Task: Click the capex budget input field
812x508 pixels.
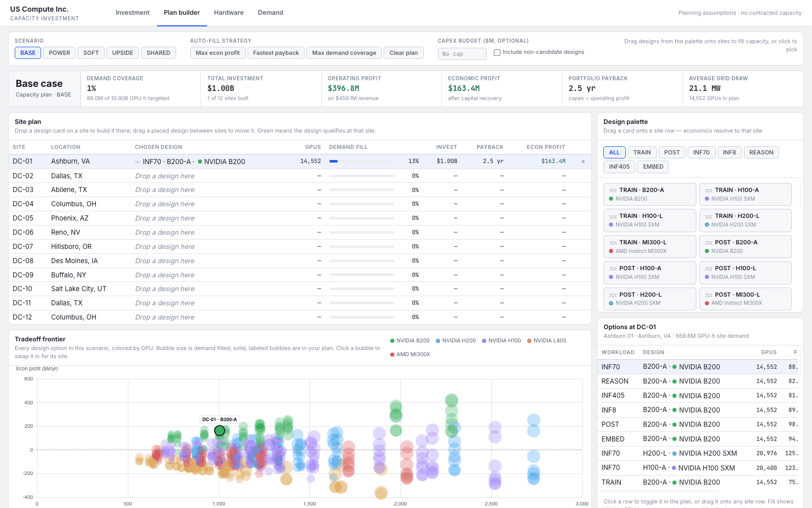Action: 462,54
